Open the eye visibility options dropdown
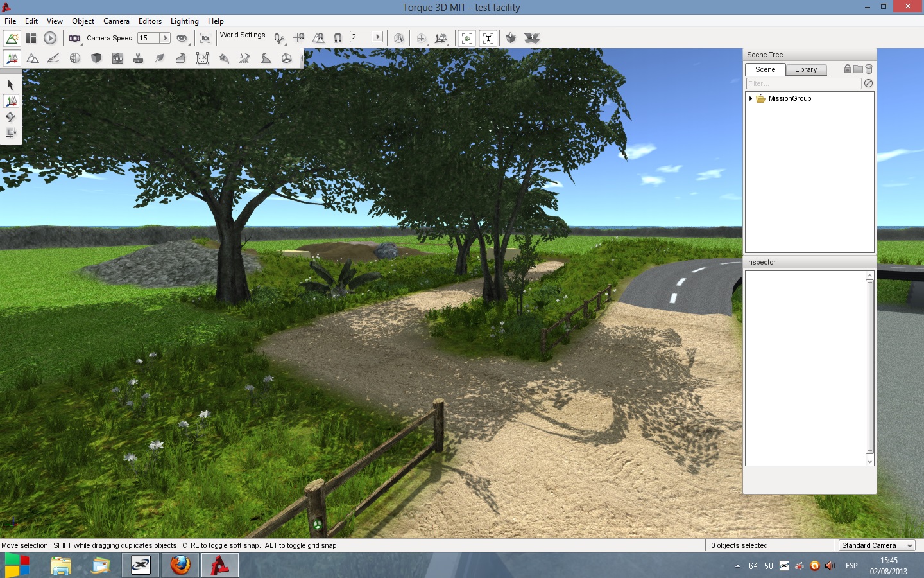The width and height of the screenshot is (924, 578). 182,39
